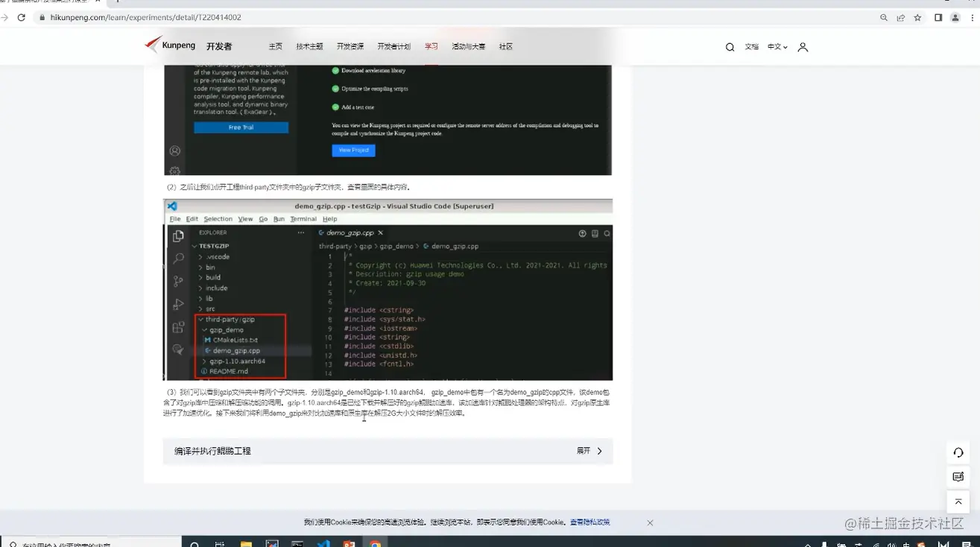Screen dimensions: 980x547
Task: Open the feedback form floating icon
Action: point(958,477)
